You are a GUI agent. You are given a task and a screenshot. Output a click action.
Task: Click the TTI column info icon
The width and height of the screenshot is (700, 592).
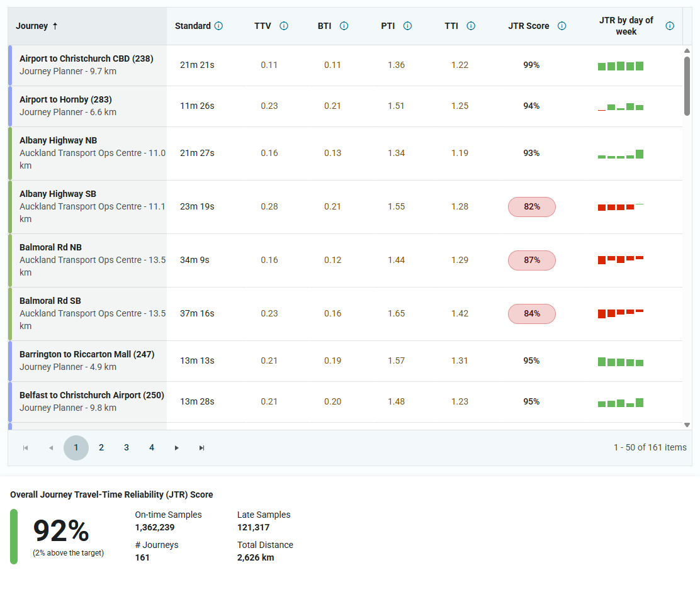coord(471,26)
